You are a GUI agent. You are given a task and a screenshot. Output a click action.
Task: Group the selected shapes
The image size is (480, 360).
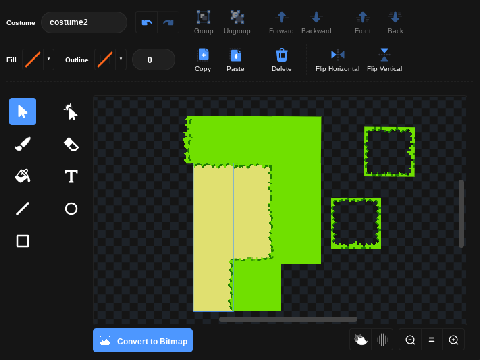point(203,22)
